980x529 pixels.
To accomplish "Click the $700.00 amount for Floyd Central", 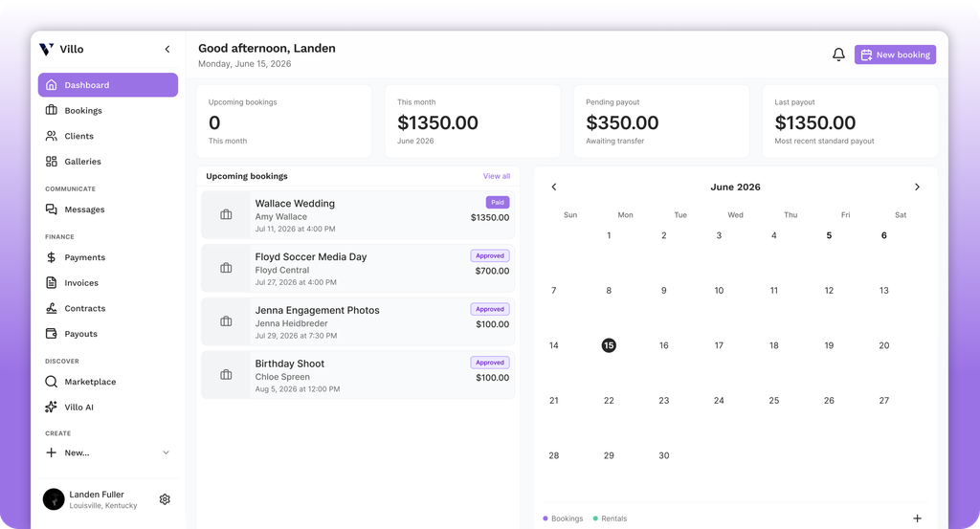I will pos(493,271).
